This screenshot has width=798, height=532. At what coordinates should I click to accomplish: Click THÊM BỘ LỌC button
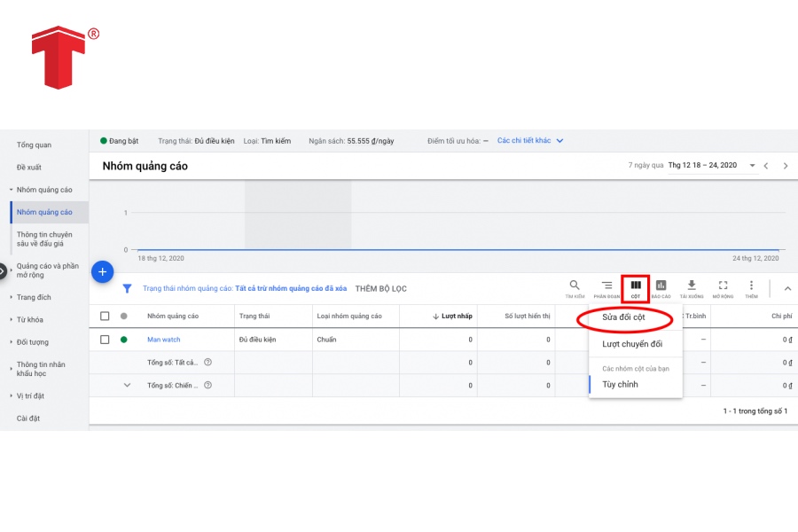[x=380, y=289]
